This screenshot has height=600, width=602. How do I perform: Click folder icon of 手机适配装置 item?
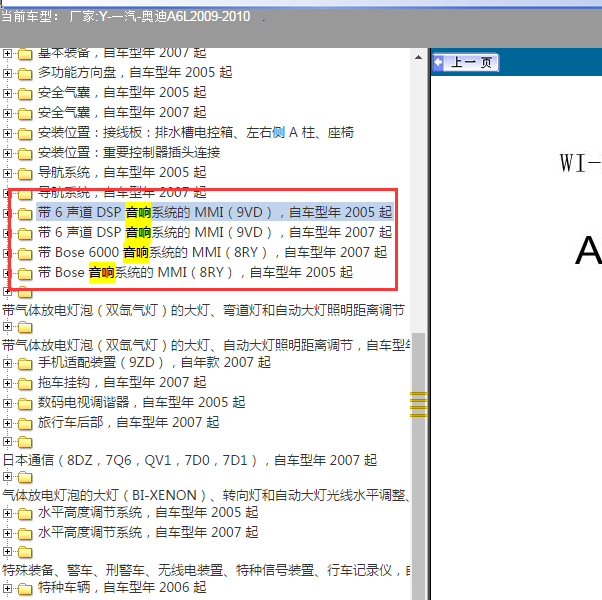(25, 363)
